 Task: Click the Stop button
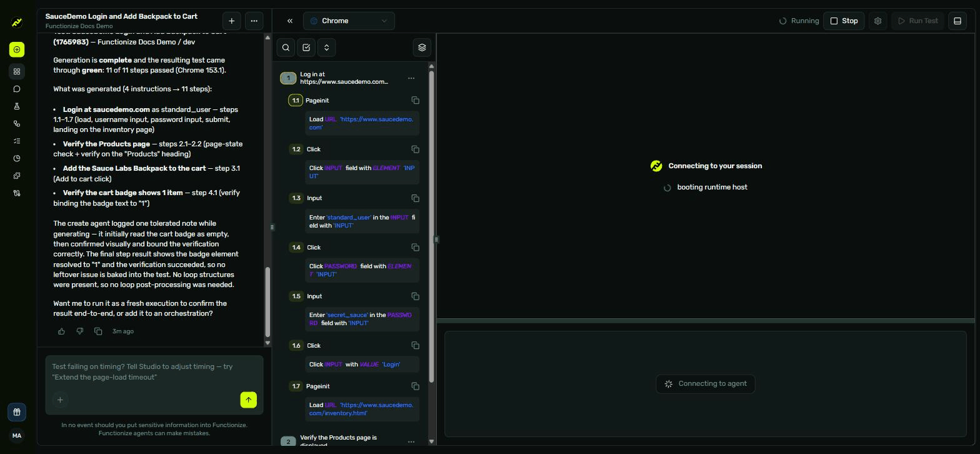pyautogui.click(x=844, y=21)
